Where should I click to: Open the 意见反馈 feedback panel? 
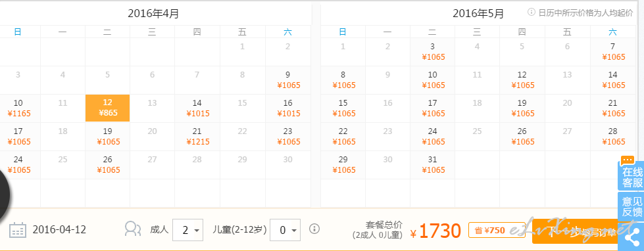point(632,207)
